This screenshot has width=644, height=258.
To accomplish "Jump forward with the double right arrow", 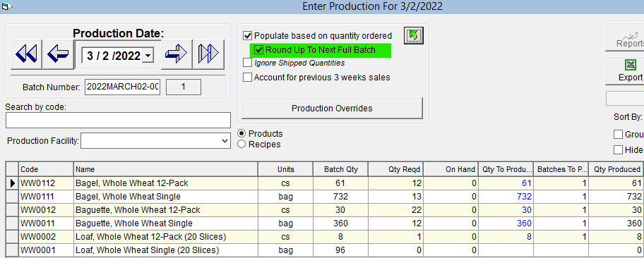I will pyautogui.click(x=208, y=54).
